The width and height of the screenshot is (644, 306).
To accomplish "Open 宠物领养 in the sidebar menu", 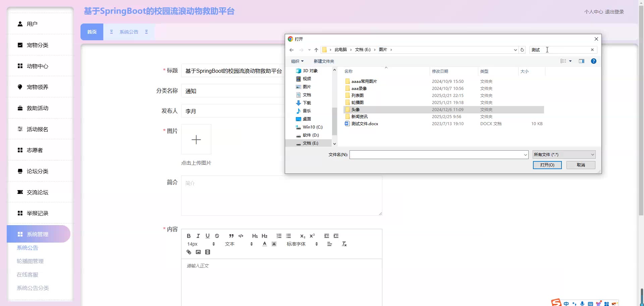I will click(x=38, y=87).
